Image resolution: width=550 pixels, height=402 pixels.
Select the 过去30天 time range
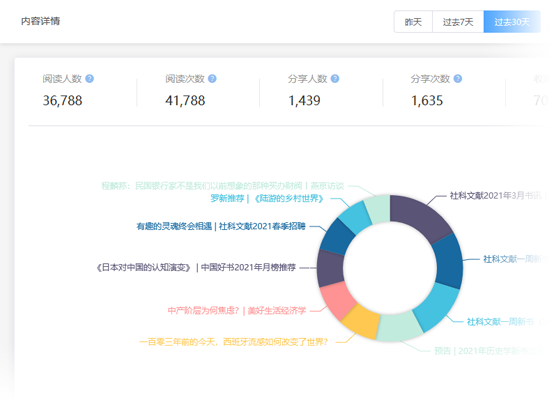tap(512, 22)
